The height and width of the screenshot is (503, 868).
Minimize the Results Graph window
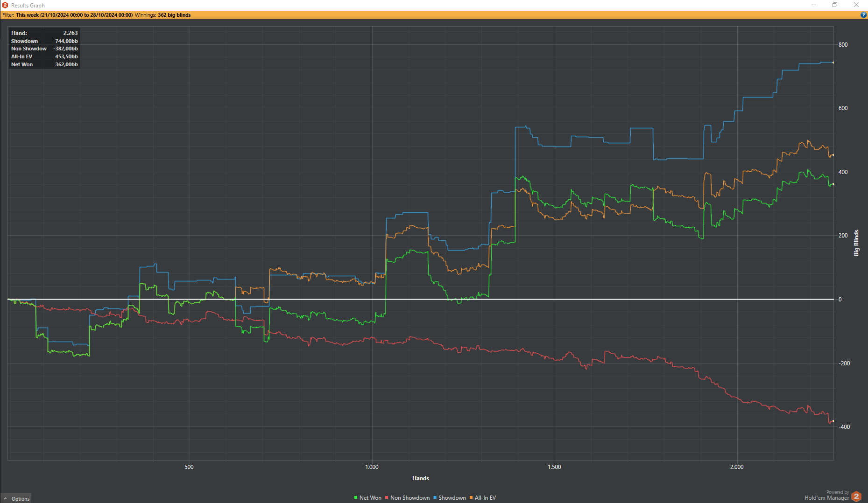coord(814,5)
